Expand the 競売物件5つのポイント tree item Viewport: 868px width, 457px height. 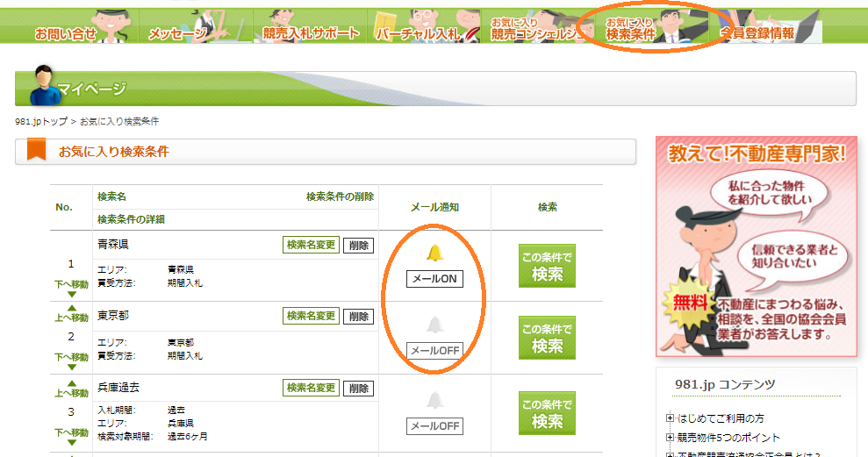[670, 438]
